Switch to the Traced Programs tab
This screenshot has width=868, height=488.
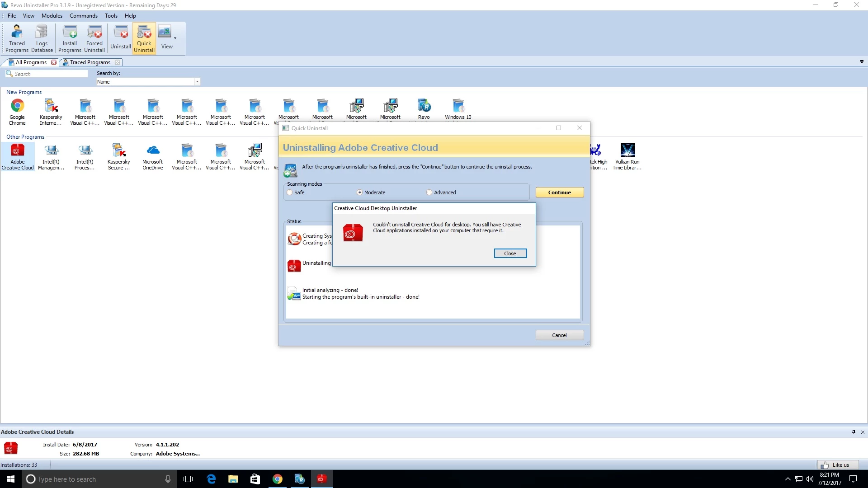[90, 62]
